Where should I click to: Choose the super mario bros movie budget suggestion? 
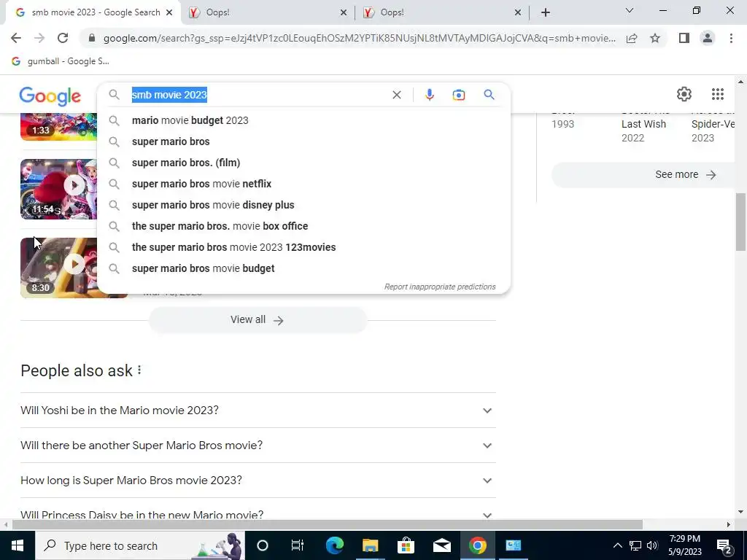click(303, 268)
